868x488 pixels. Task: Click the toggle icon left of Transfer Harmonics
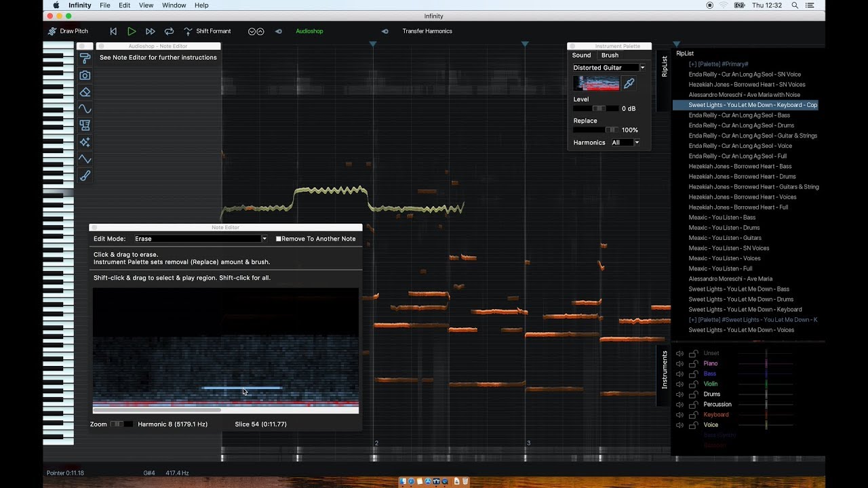(x=385, y=31)
